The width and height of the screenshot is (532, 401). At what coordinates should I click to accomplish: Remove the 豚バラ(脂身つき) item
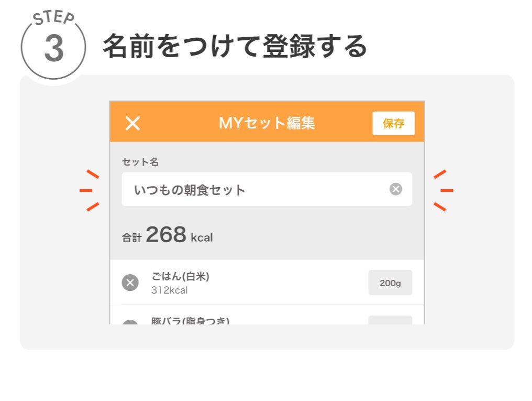click(130, 322)
